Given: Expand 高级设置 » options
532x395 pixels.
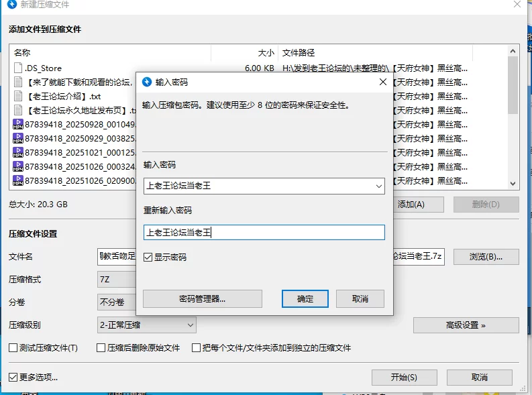Looking at the screenshot, I should click(466, 325).
